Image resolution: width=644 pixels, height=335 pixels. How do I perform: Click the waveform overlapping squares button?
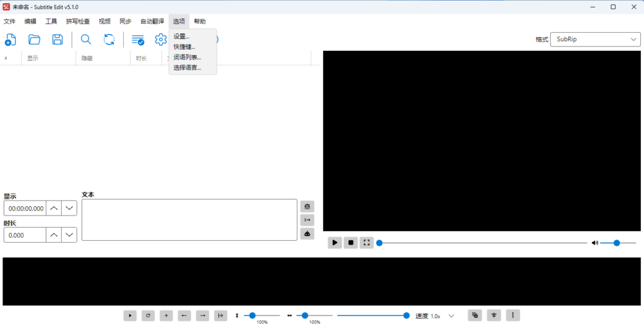pyautogui.click(x=475, y=316)
